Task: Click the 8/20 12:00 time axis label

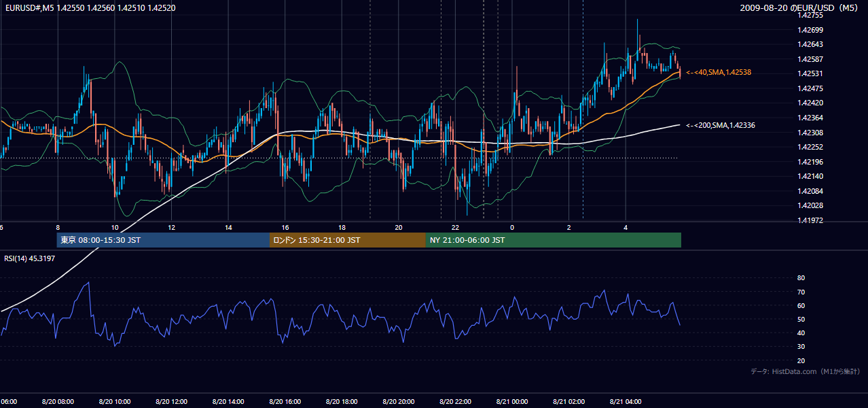Action: (171, 402)
